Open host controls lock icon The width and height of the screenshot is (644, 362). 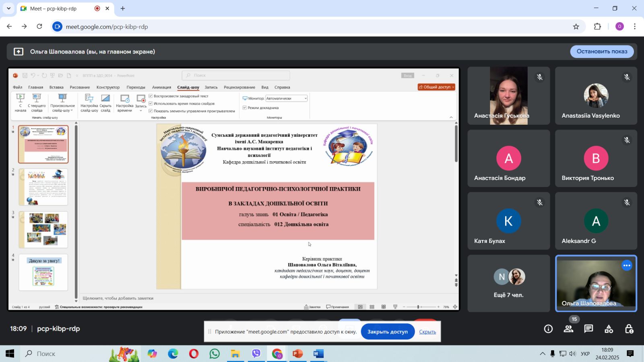tap(629, 329)
